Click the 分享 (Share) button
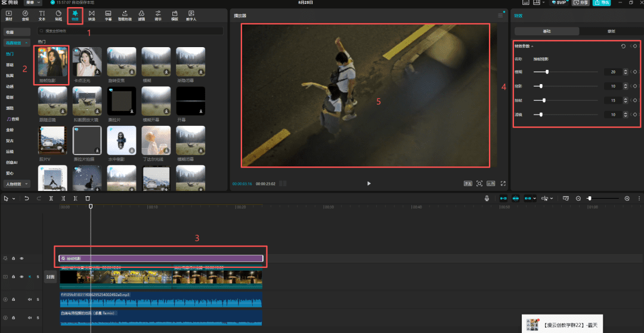644x333 pixels. [580, 3]
